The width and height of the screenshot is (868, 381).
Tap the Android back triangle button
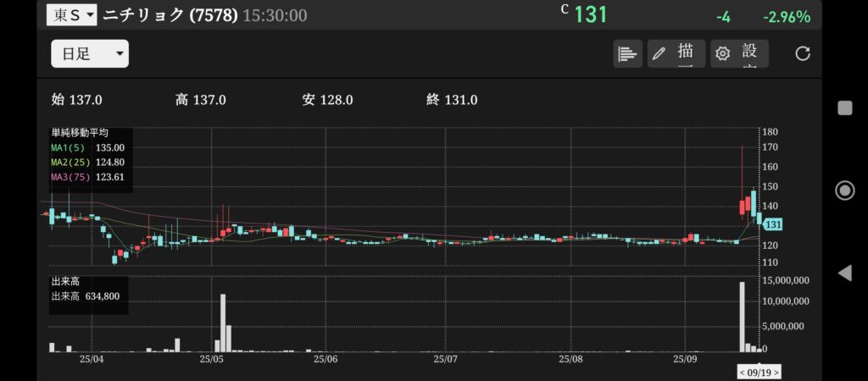pos(844,273)
